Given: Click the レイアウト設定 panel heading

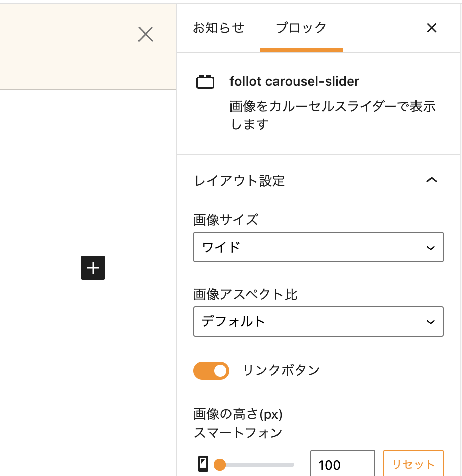Looking at the screenshot, I should 240,181.
